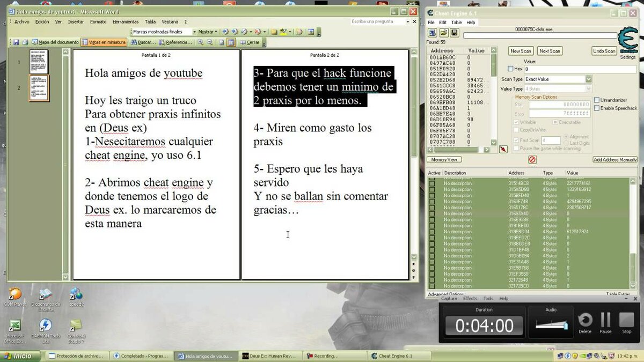Open Mapa del documento in Word
This screenshot has width=644, height=362.
(x=55, y=42)
